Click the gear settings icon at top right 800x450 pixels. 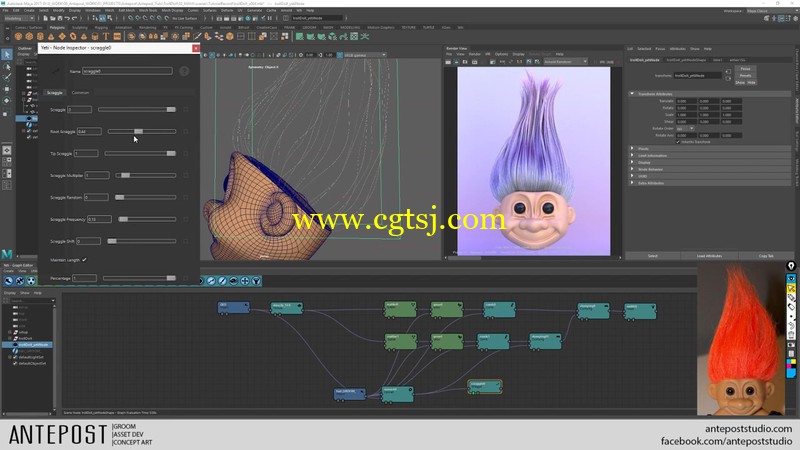[795, 18]
